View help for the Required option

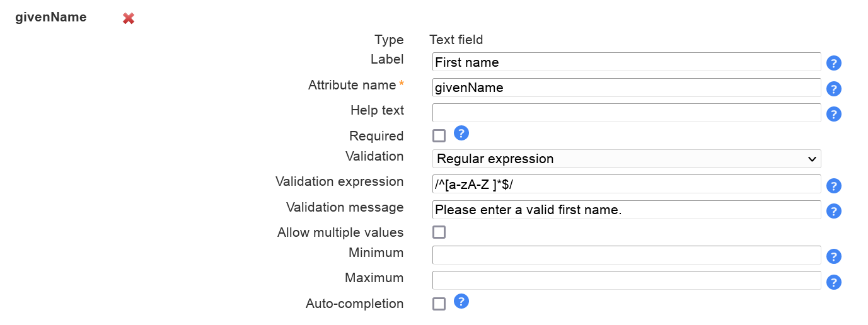pos(461,133)
